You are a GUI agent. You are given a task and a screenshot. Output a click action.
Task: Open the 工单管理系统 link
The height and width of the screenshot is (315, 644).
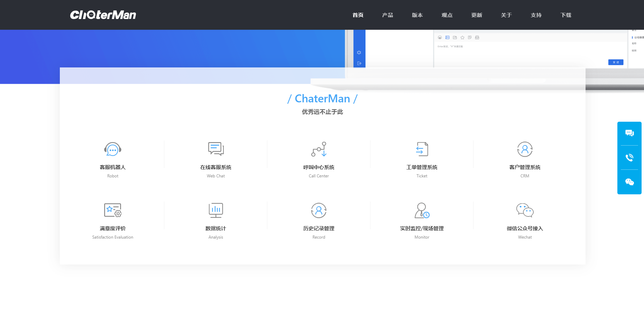[422, 167]
